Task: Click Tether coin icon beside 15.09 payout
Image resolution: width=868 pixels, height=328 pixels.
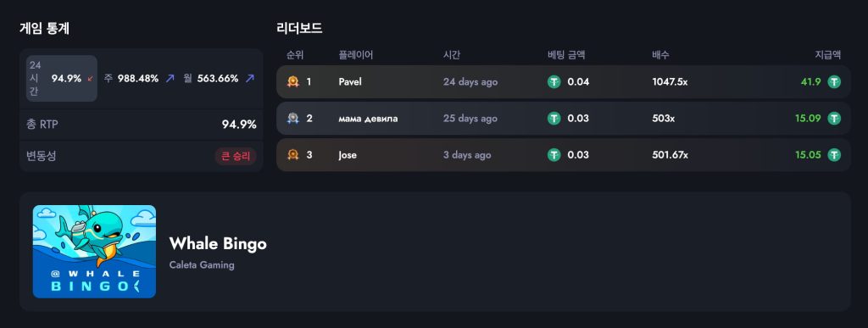Action: [x=834, y=119]
